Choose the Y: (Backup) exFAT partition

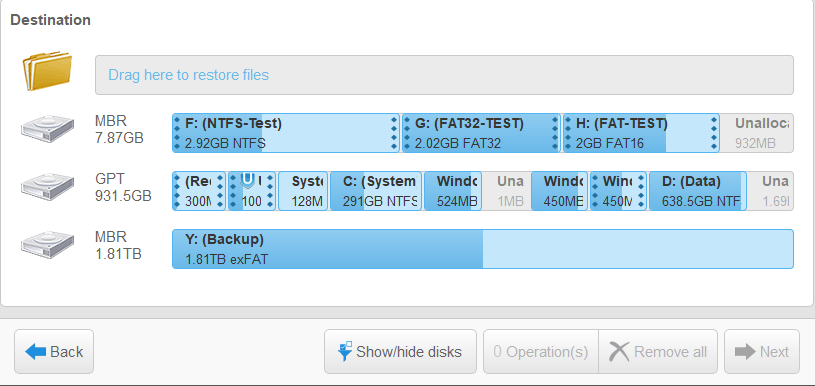[483, 249]
